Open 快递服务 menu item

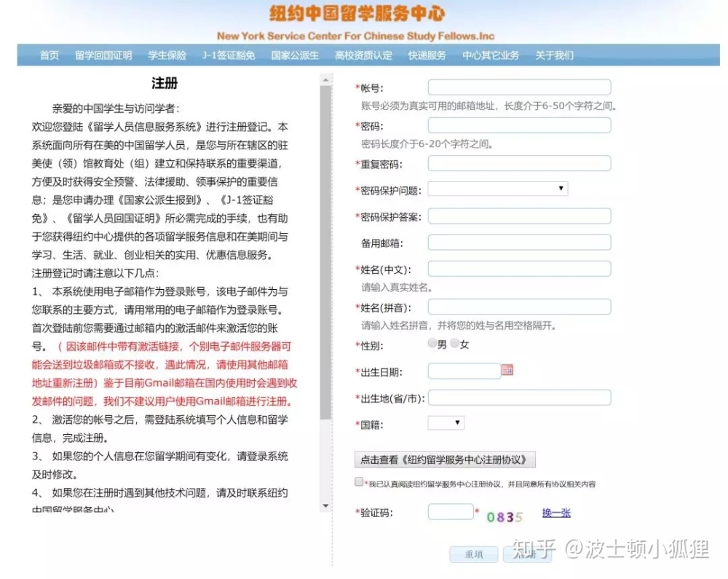point(427,55)
